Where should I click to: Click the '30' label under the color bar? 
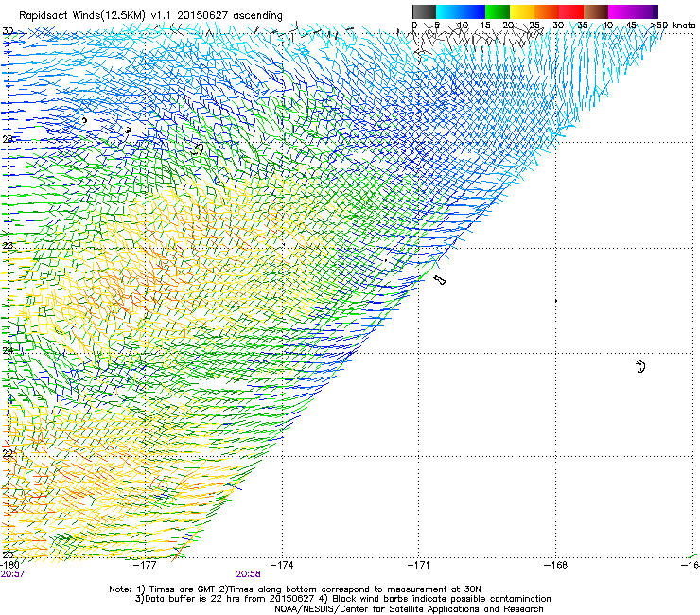coord(558,26)
